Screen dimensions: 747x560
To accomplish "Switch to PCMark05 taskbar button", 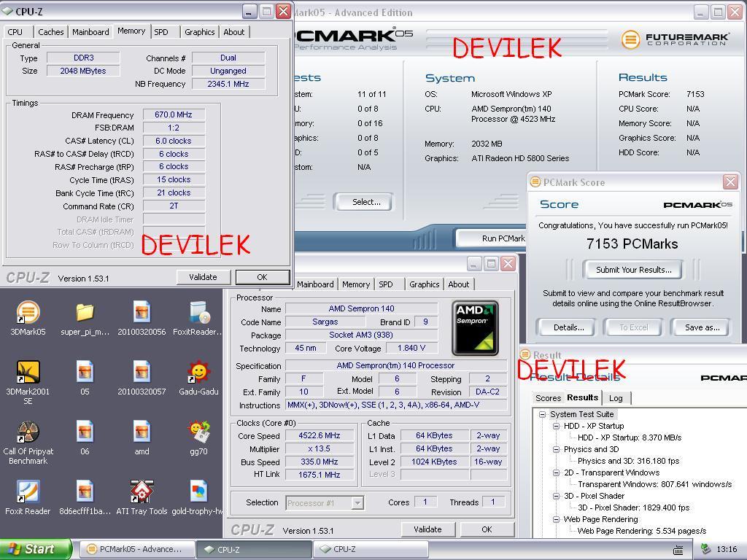I will [137, 549].
